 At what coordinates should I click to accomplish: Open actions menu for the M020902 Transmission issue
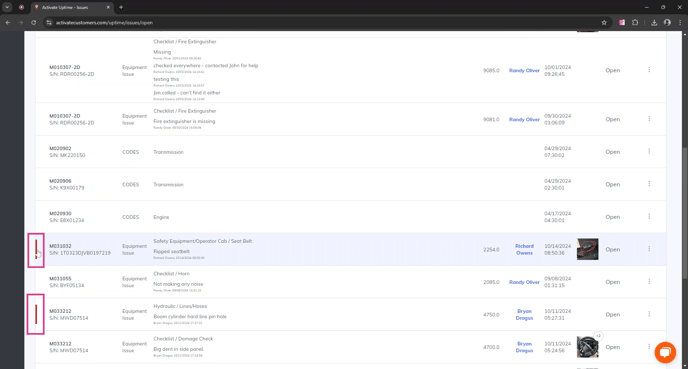pos(649,151)
